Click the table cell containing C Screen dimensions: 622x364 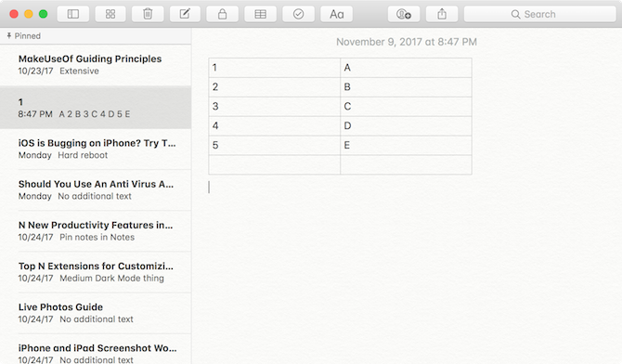click(x=407, y=107)
